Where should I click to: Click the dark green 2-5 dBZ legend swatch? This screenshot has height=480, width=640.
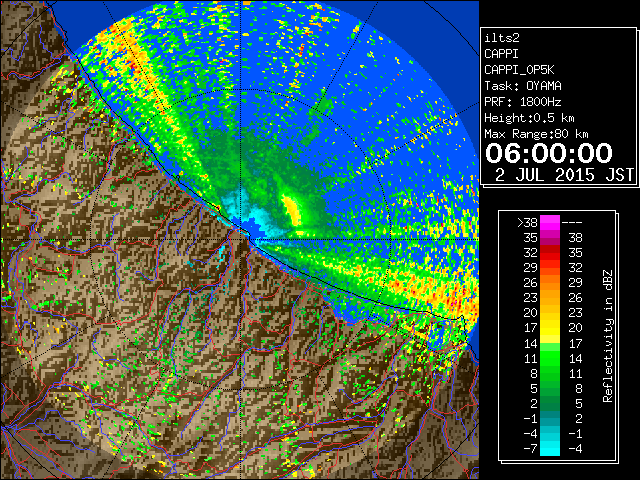coord(550,403)
